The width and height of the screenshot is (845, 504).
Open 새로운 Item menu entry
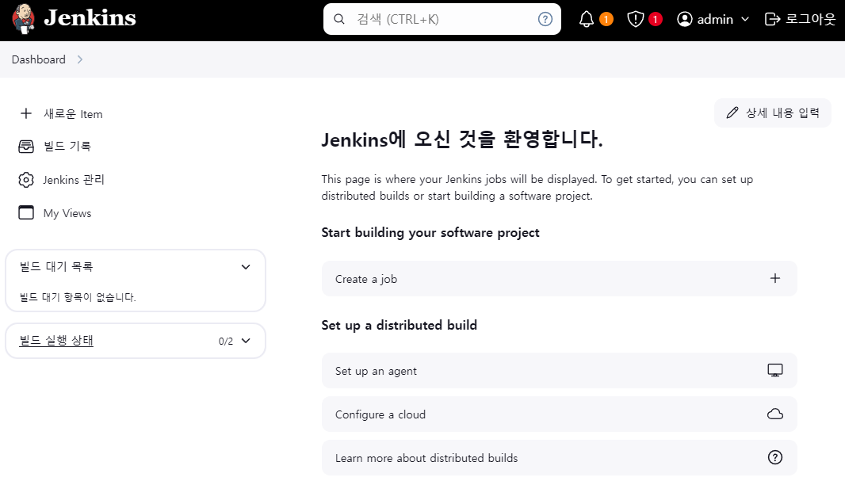coord(73,114)
